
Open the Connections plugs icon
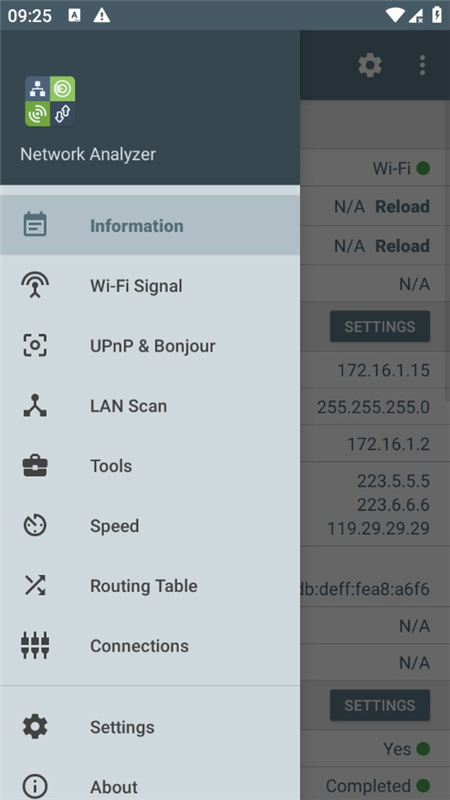(35, 645)
